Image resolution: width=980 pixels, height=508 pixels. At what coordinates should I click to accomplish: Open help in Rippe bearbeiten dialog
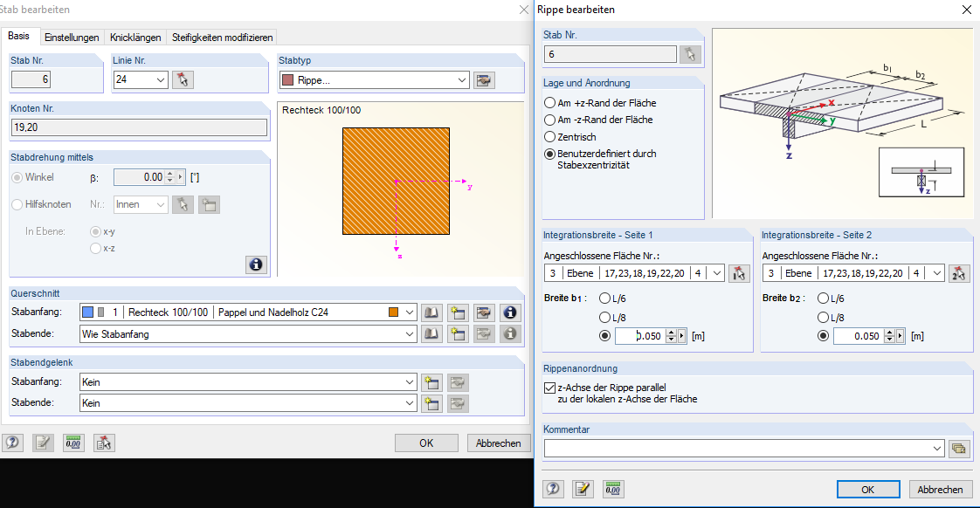553,489
